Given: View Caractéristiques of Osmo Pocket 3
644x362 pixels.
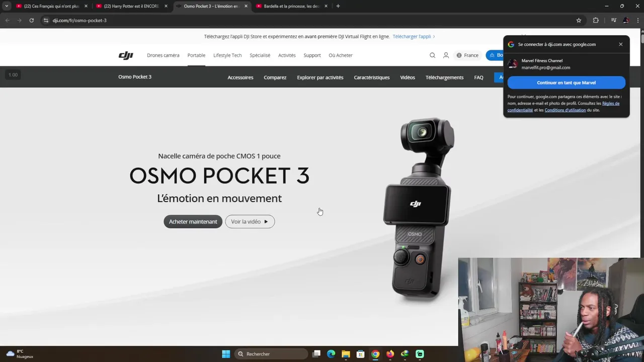Looking at the screenshot, I should tap(372, 77).
